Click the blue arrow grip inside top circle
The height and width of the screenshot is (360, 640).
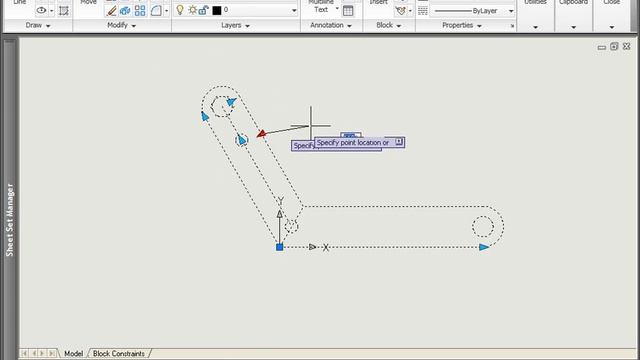(x=231, y=102)
